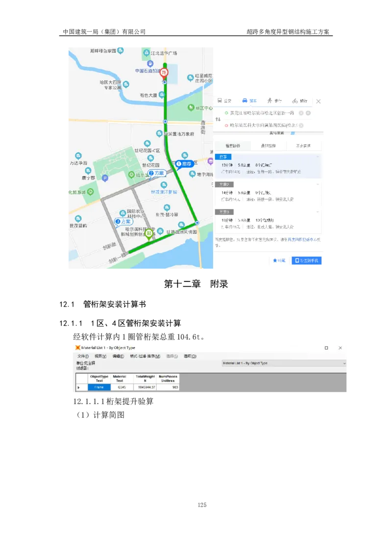Click the blue traffic slider handle
392x555 pixels.
click(x=293, y=133)
